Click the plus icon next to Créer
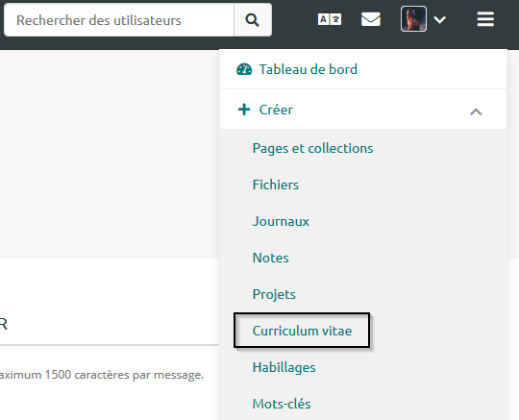 [244, 110]
